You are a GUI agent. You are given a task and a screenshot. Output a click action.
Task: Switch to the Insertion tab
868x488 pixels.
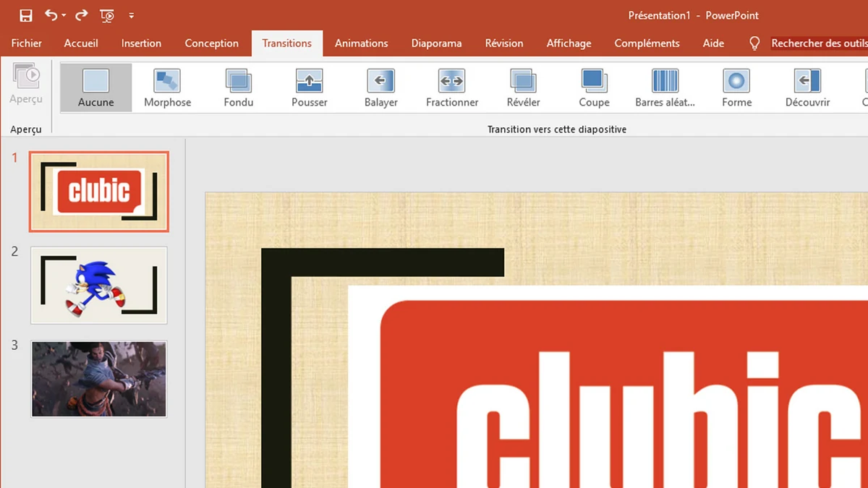coord(141,43)
